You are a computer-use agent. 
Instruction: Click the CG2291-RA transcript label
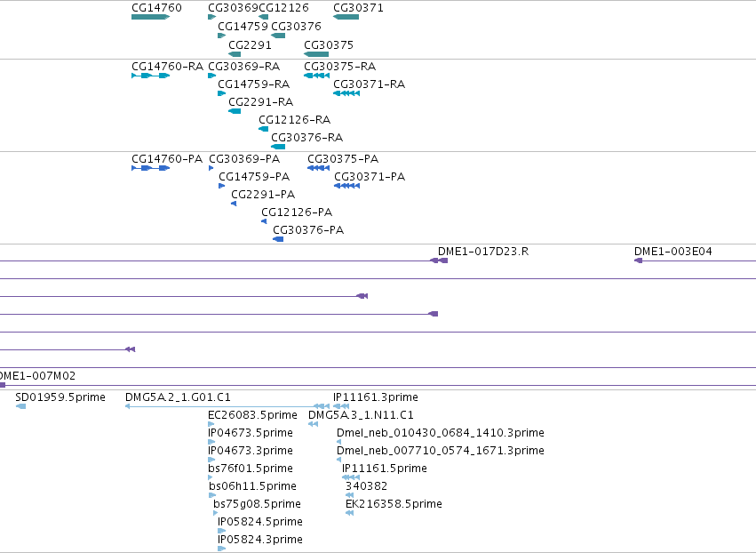tap(260, 102)
